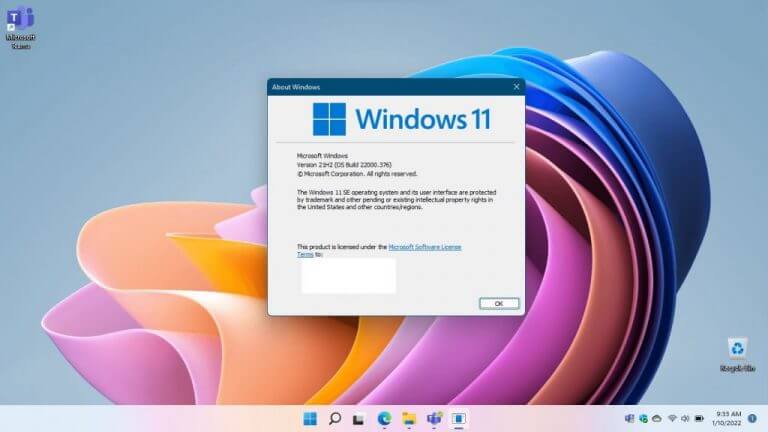The height and width of the screenshot is (432, 768).
Task: Launch Microsoft Edge from the taskbar
Action: point(384,419)
